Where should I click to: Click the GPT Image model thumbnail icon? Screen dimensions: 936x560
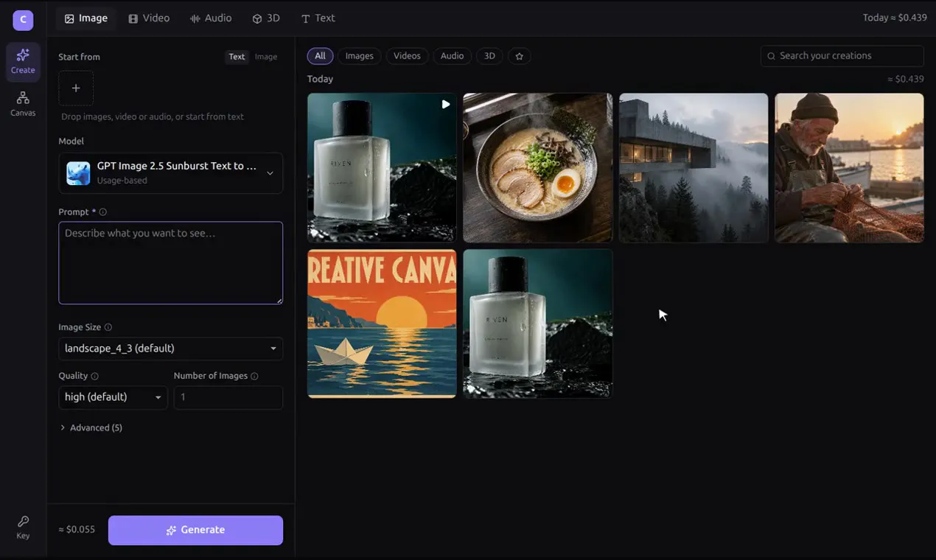78,173
